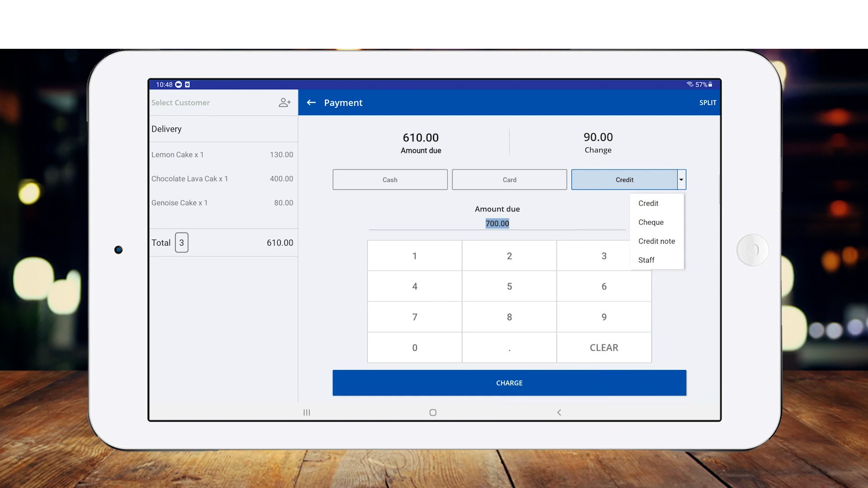Choose Credit note from payment dropdown
Image resolution: width=868 pixels, height=488 pixels.
pos(656,241)
